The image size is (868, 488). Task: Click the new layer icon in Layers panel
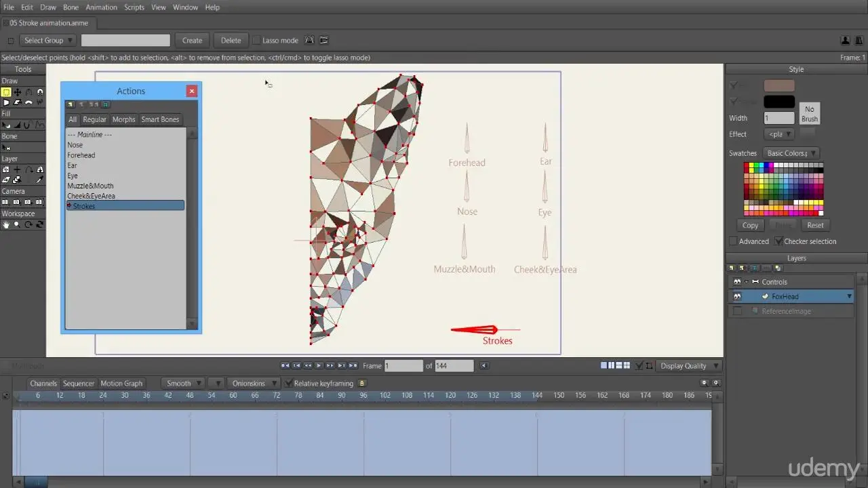coord(732,268)
